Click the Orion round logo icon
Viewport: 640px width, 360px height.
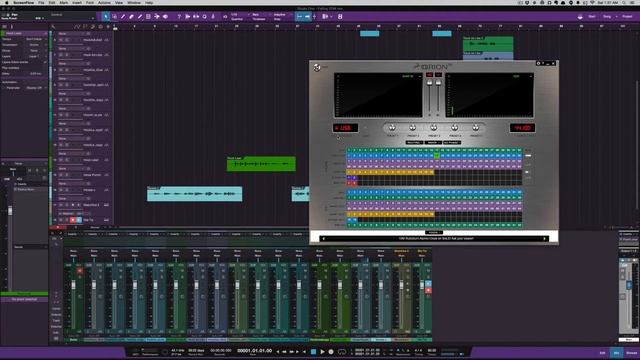(x=317, y=67)
